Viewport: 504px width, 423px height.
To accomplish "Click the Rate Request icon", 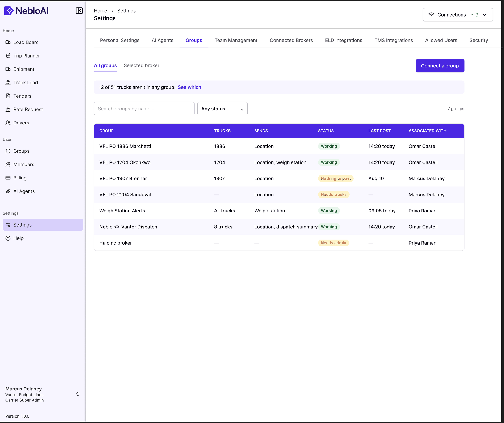I will (x=8, y=109).
